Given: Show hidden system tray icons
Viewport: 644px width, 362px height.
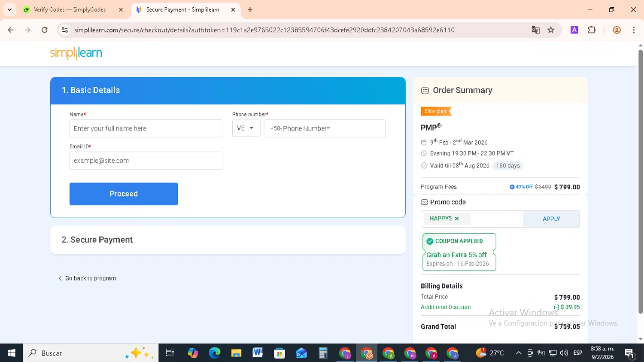Looking at the screenshot, I should tap(519, 353).
